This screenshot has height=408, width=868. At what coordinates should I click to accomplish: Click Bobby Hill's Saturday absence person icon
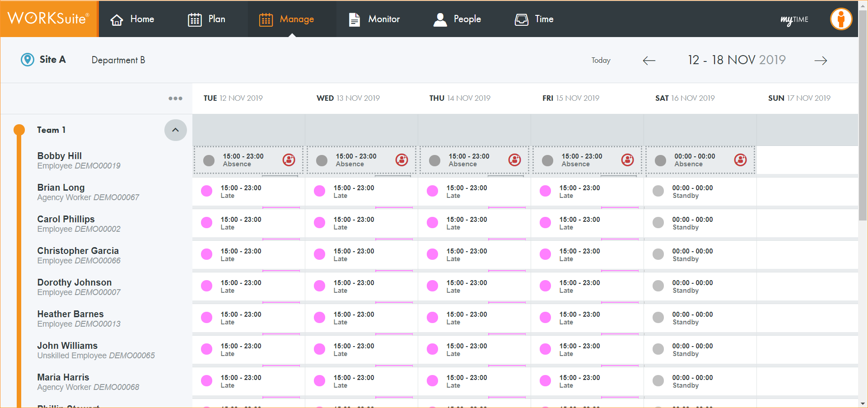[740, 160]
